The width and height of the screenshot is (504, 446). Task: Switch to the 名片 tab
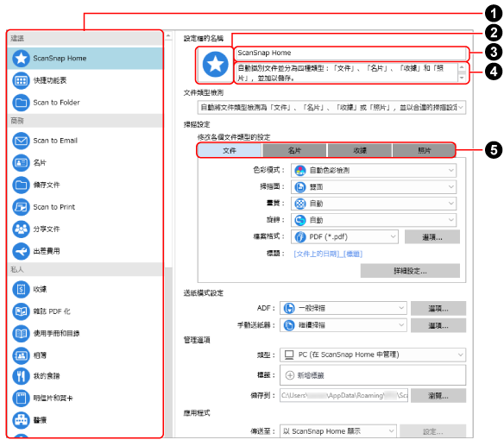(x=294, y=150)
